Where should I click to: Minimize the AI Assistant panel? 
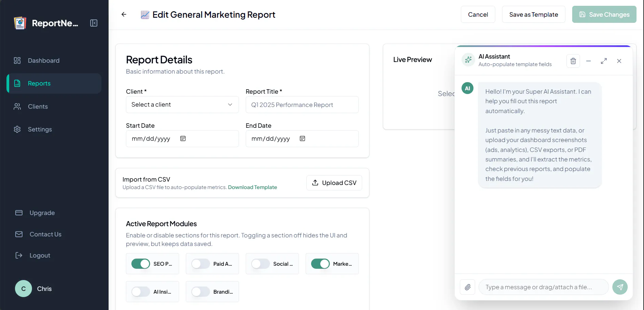pos(589,61)
